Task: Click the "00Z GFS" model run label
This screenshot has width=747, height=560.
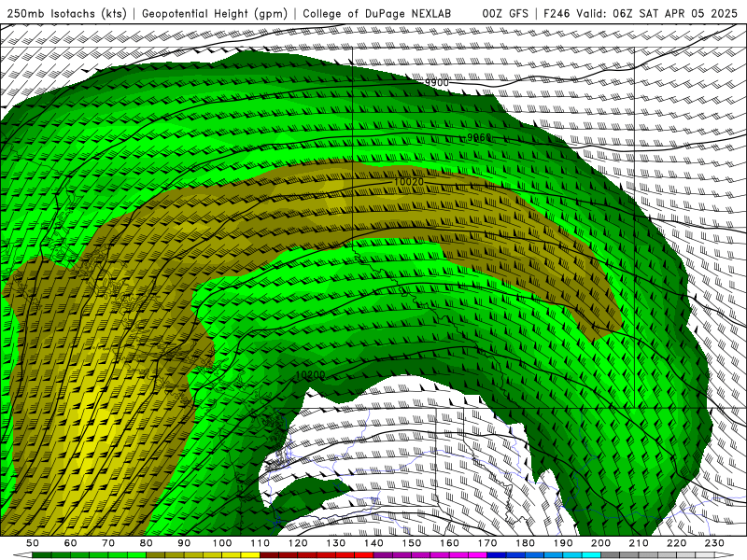Action: (x=505, y=14)
